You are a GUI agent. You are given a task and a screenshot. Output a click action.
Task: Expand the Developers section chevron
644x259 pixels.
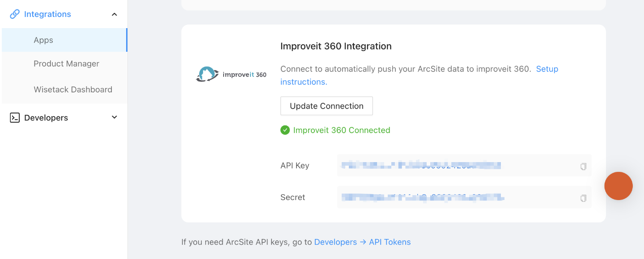click(x=114, y=117)
